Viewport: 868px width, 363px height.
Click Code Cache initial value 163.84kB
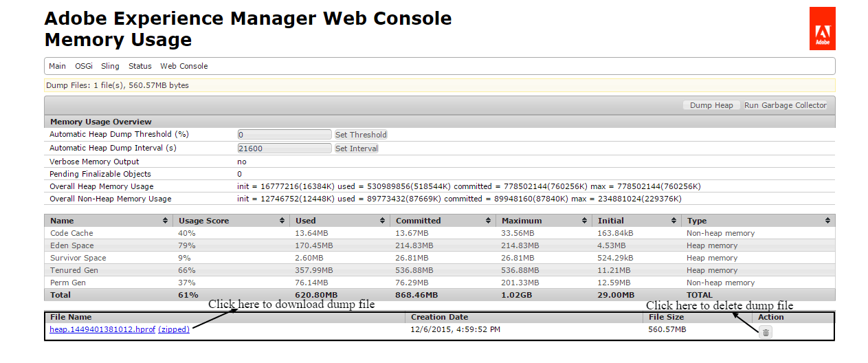coord(616,233)
